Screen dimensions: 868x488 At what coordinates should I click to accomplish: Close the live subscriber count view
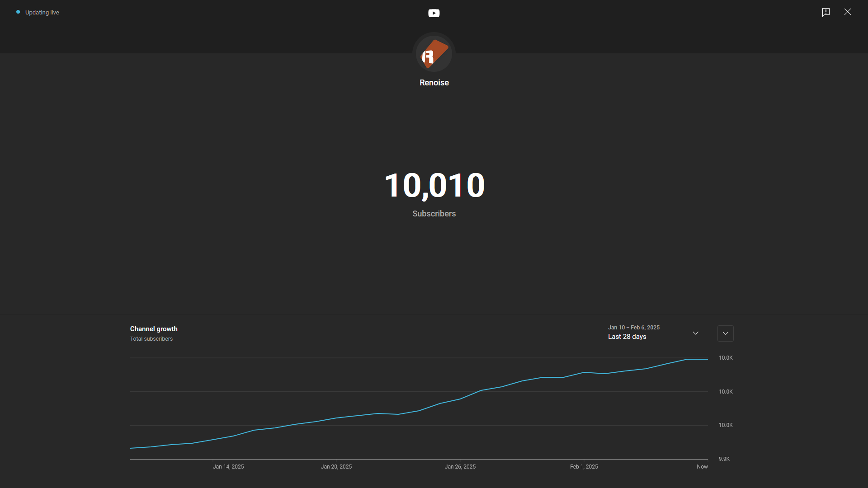coord(847,12)
